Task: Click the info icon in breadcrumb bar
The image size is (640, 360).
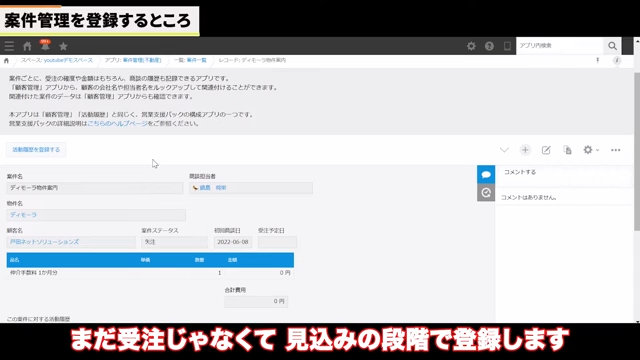Action: tap(617, 60)
